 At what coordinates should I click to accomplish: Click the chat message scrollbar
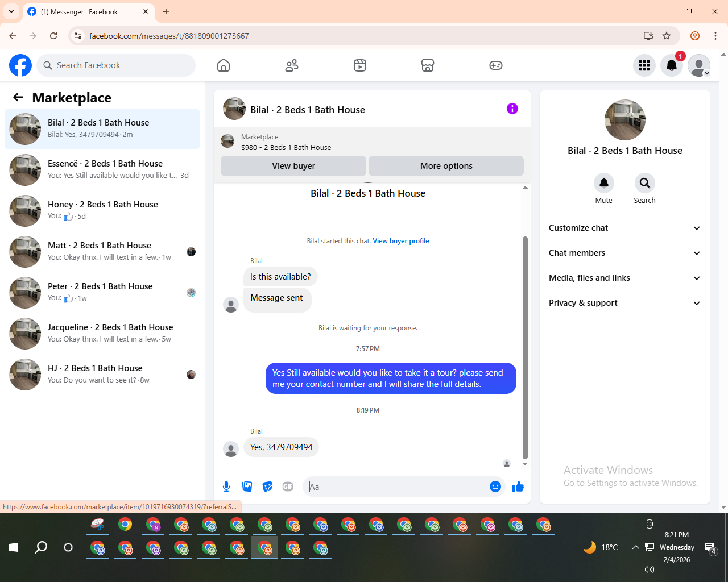[525, 347]
